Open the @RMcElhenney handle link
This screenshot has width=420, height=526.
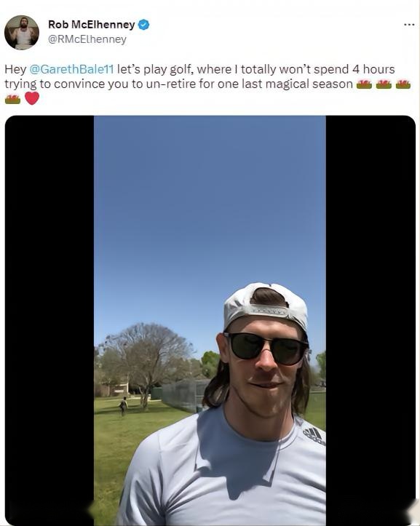[87, 39]
